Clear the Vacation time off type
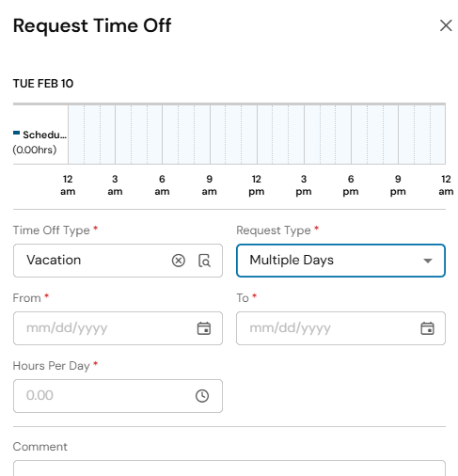The height and width of the screenshot is (476, 458). point(179,261)
